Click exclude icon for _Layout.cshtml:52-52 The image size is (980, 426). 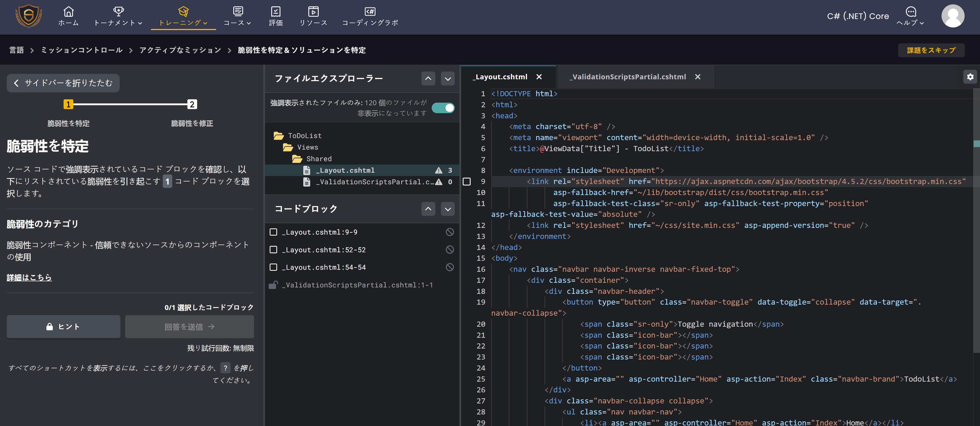click(x=450, y=250)
